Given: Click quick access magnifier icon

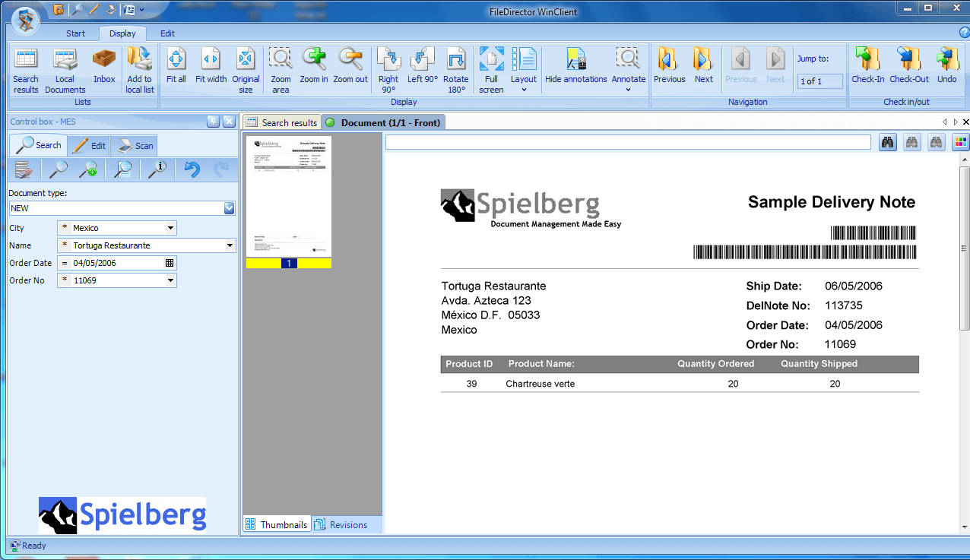Looking at the screenshot, I should (78, 10).
